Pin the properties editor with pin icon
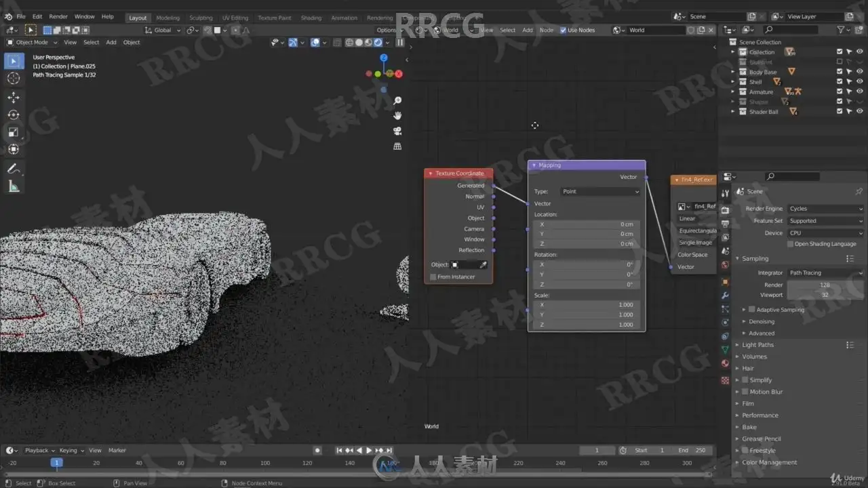Screen dimensions: 868x488 859,192
